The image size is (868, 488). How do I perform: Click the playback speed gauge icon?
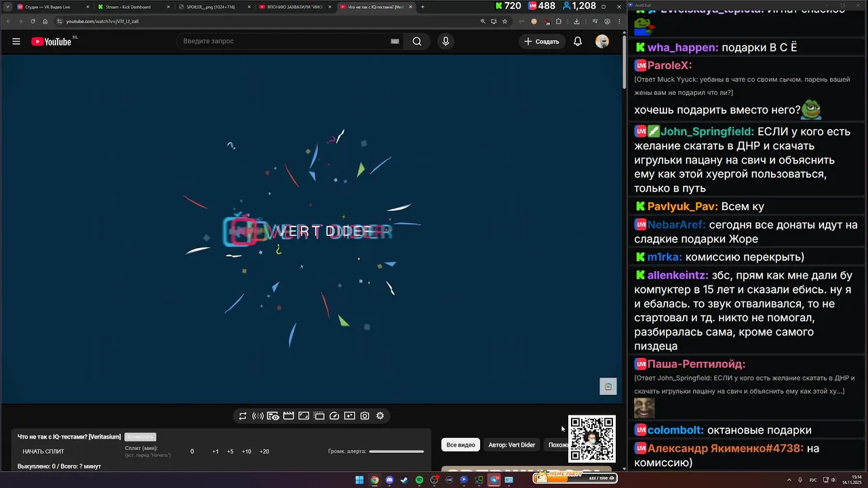click(334, 416)
